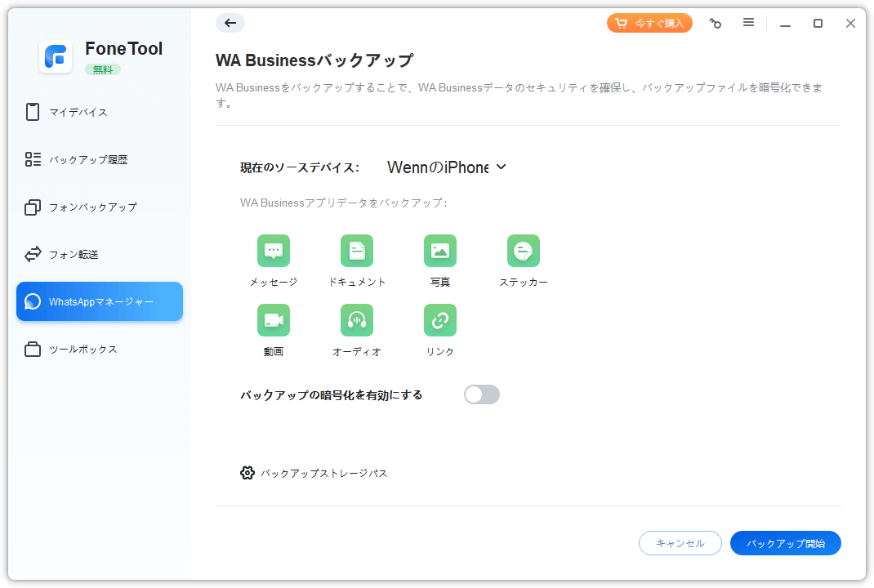Click the back arrow button
This screenshot has height=588, width=874.
pos(230,23)
